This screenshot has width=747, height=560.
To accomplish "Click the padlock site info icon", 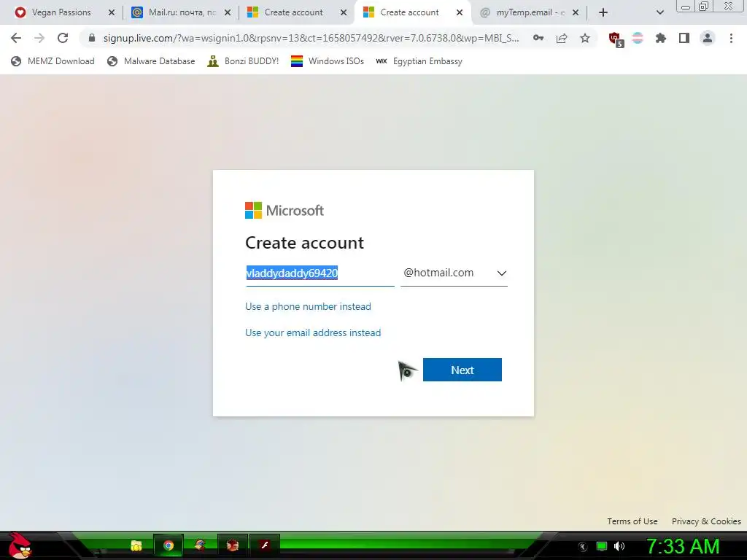I will pyautogui.click(x=92, y=38).
